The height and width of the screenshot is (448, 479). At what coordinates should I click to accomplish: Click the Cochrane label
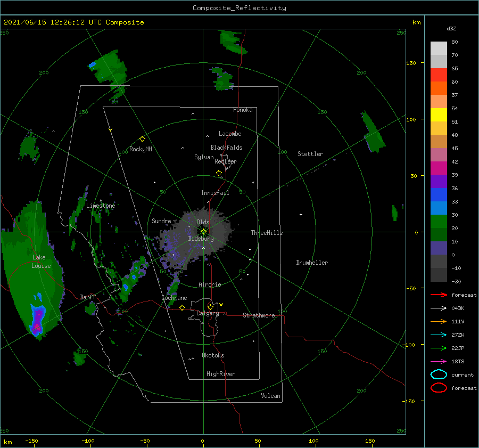(x=174, y=298)
